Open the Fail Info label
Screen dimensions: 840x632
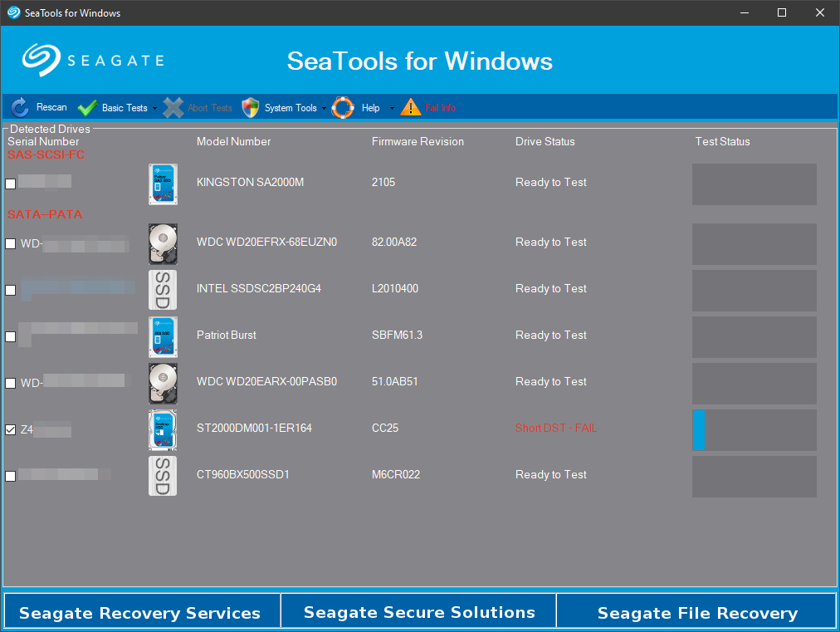[x=440, y=108]
